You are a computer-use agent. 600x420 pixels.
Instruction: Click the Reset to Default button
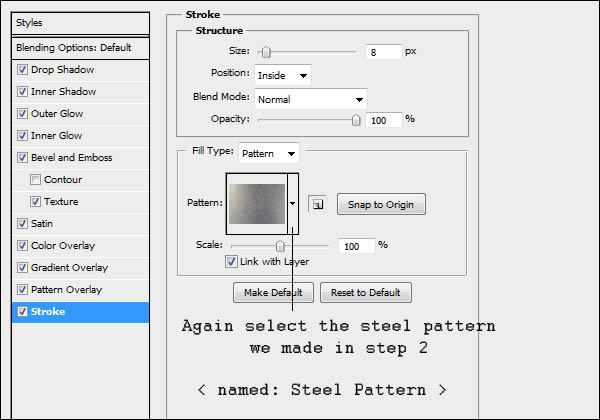click(x=366, y=293)
